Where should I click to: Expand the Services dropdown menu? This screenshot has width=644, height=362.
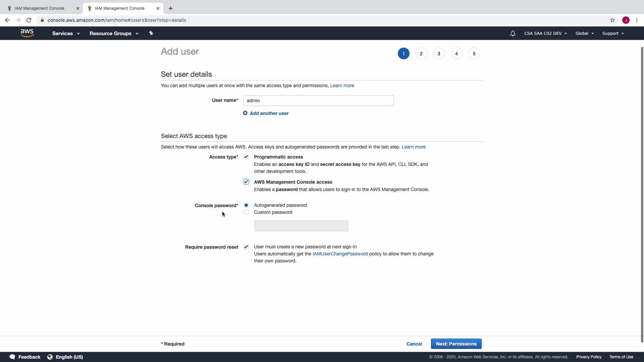[66, 34]
